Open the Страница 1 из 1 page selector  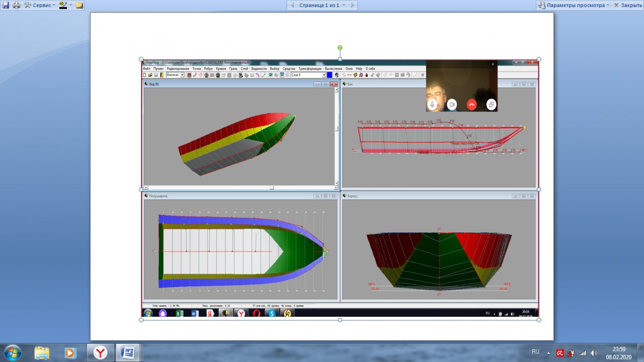coord(322,5)
